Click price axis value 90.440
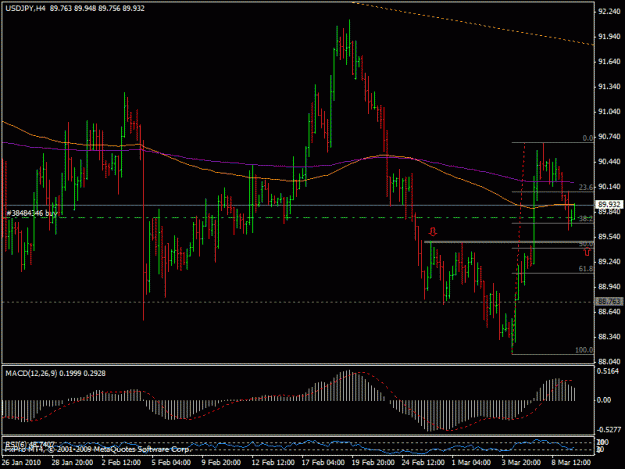 609,161
